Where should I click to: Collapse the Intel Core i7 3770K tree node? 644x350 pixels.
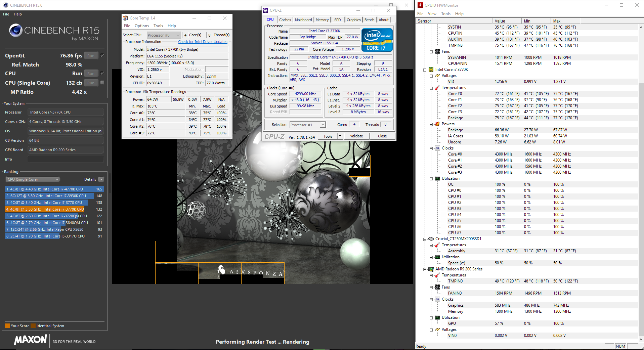[425, 70]
